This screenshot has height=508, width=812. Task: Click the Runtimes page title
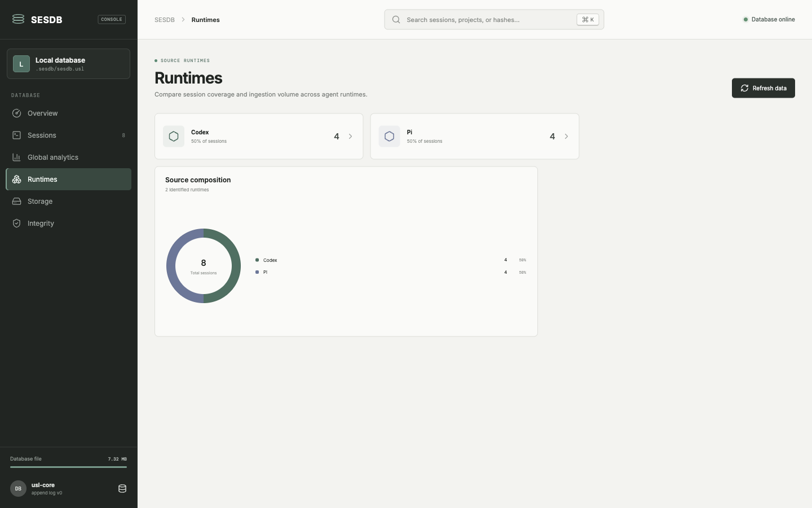[188, 78]
